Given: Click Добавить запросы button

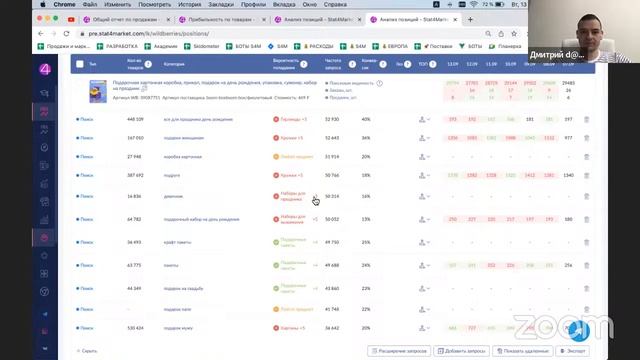Looking at the screenshot, I should click(x=461, y=351).
